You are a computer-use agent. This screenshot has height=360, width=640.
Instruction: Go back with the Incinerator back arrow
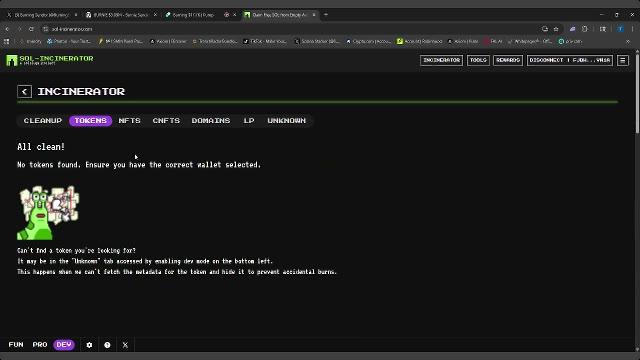click(24, 91)
